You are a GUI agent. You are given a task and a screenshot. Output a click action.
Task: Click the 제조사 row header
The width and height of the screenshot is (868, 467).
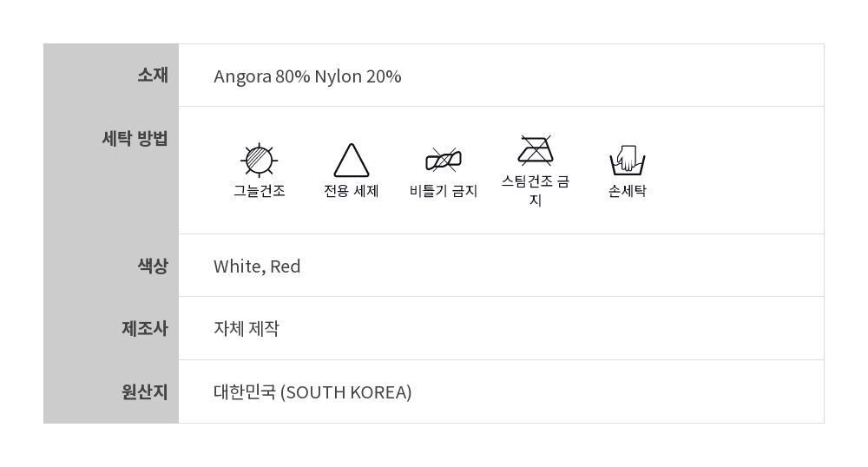pyautogui.click(x=145, y=328)
